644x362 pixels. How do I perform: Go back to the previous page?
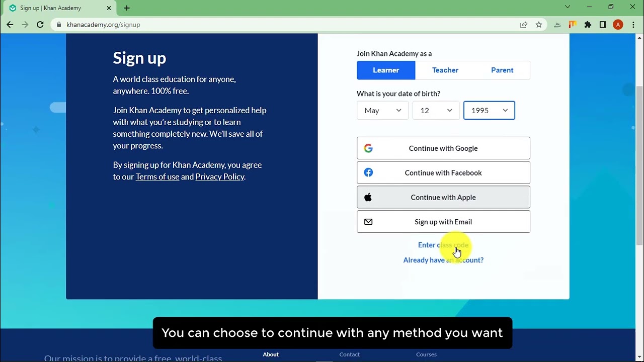(x=10, y=25)
